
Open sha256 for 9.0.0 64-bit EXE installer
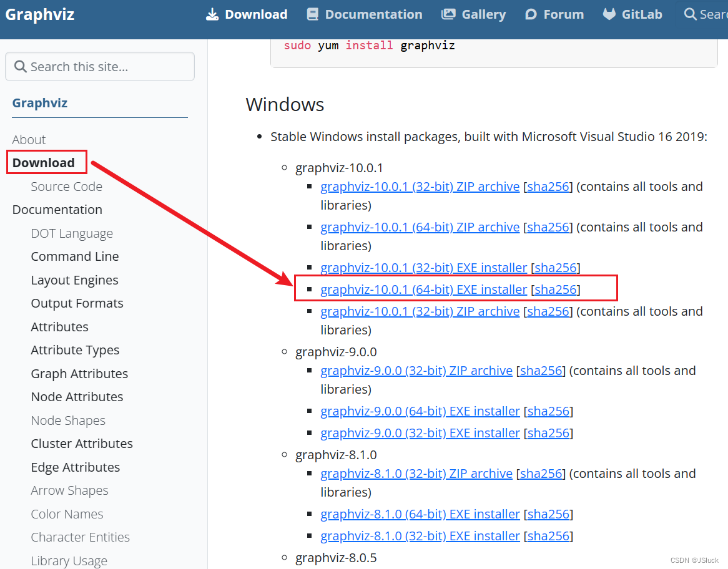tap(548, 411)
